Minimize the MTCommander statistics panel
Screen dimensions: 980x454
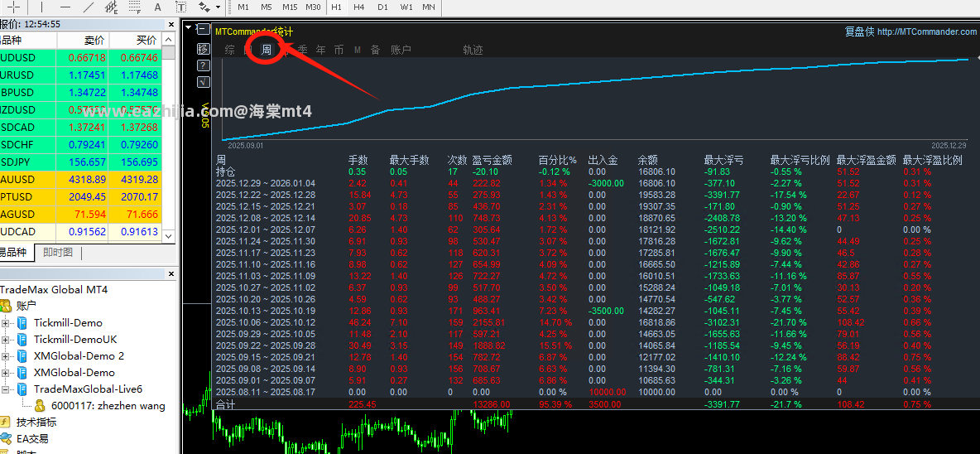[203, 29]
